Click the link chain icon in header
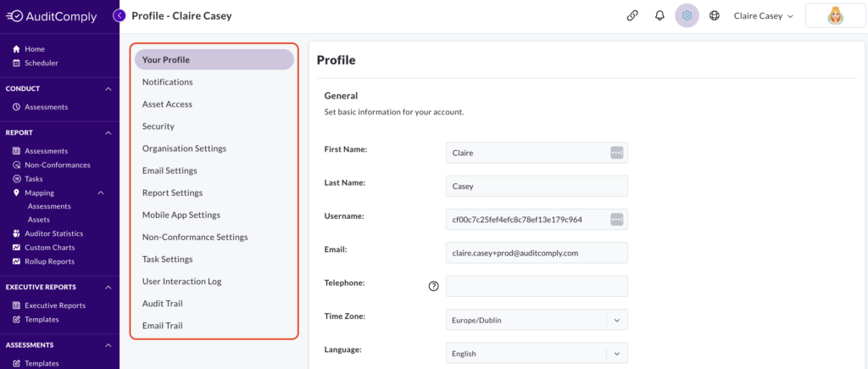The width and height of the screenshot is (868, 369). click(x=632, y=16)
